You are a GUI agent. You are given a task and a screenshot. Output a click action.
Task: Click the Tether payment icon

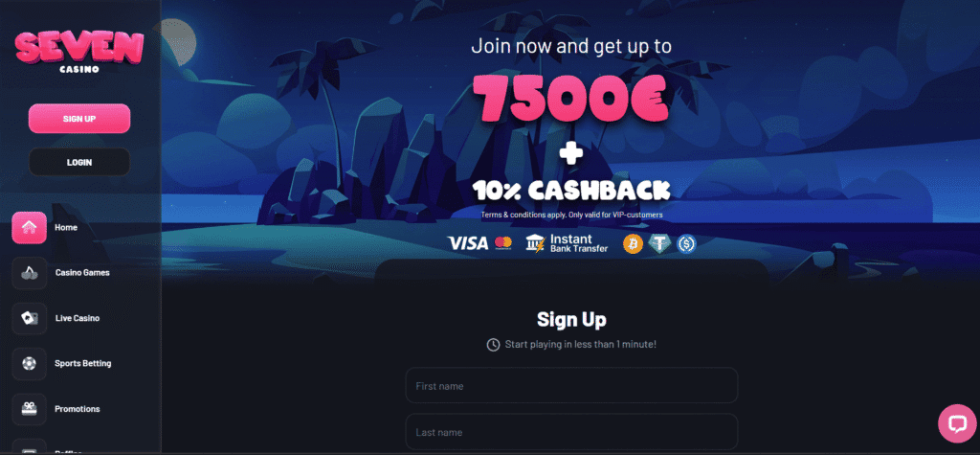[x=659, y=244]
